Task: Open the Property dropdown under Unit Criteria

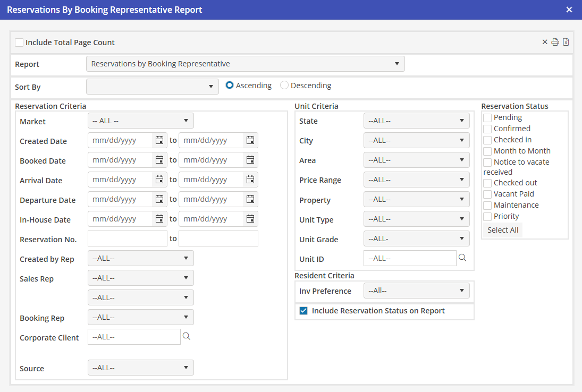Action: [x=416, y=200]
